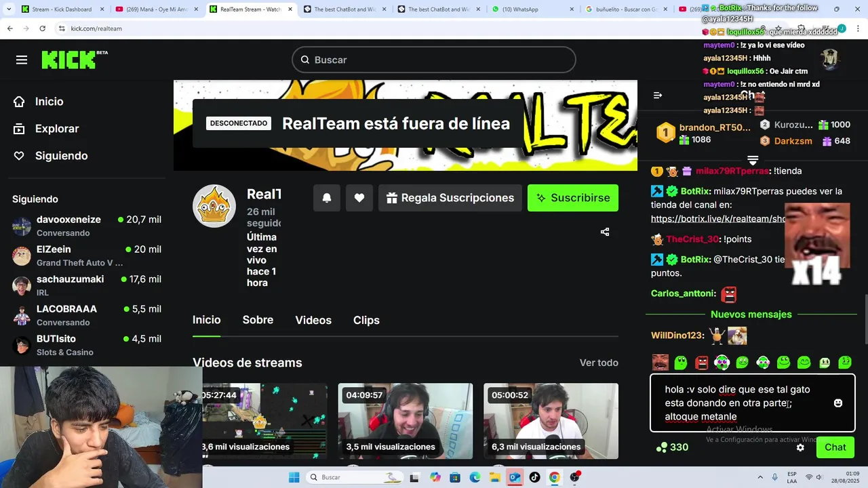Switch to Maná - Oye Mi Amor tab
Viewport: 868px width, 488px height.
click(x=156, y=9)
